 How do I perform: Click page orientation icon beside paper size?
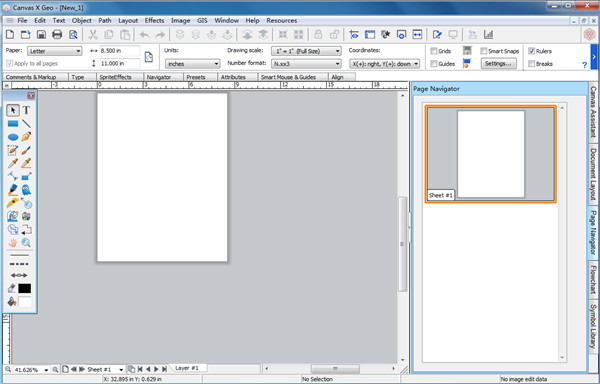click(149, 57)
